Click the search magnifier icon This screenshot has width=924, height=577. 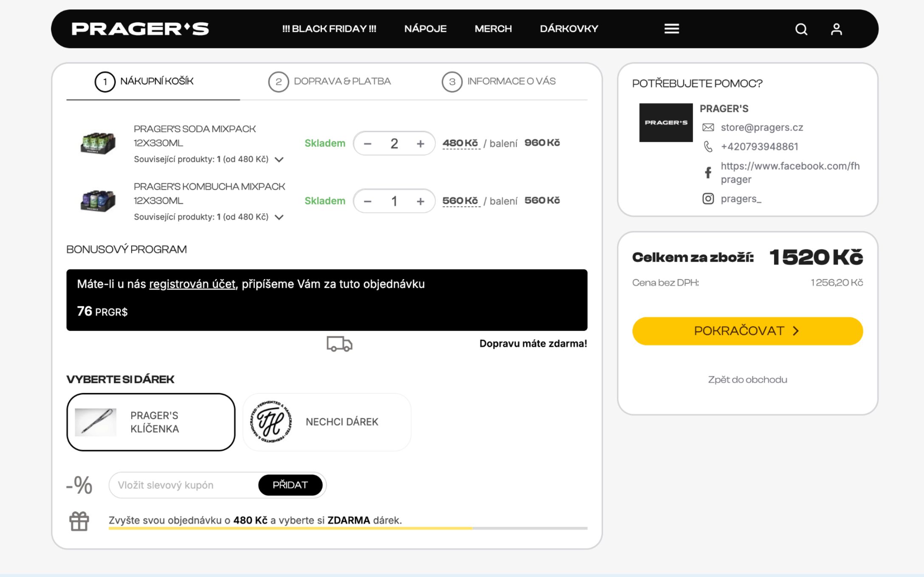tap(801, 29)
